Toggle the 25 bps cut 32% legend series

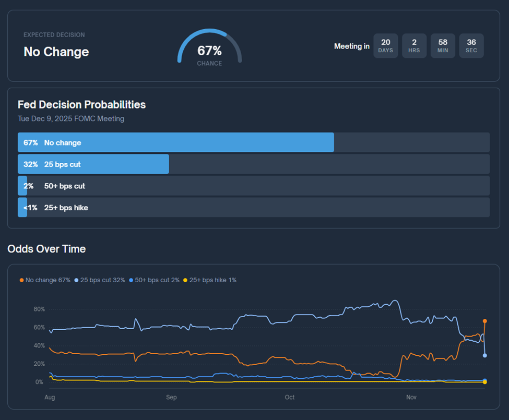coord(100,280)
